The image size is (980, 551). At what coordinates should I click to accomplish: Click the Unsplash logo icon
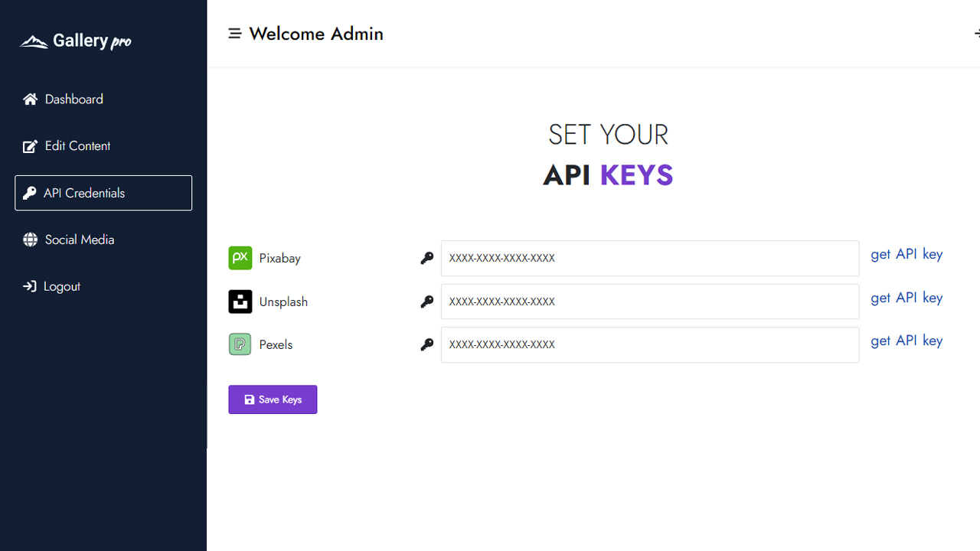(240, 302)
